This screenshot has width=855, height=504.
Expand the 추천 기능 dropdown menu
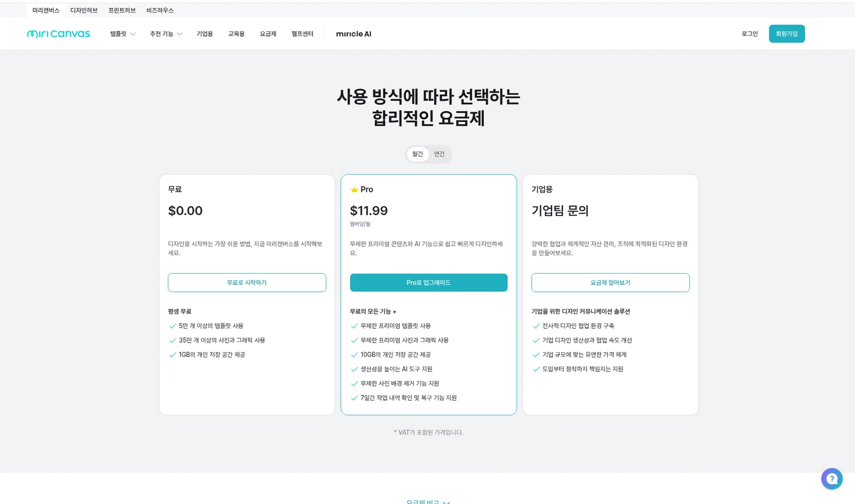click(x=166, y=34)
